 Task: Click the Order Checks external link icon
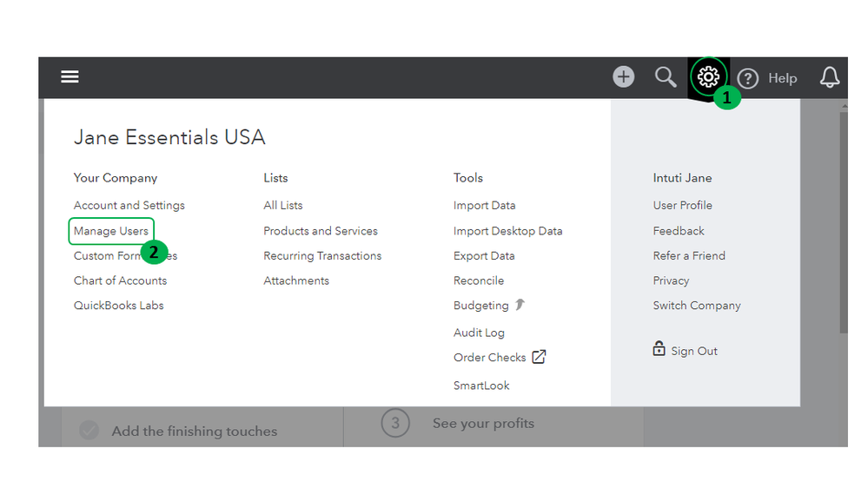(539, 357)
